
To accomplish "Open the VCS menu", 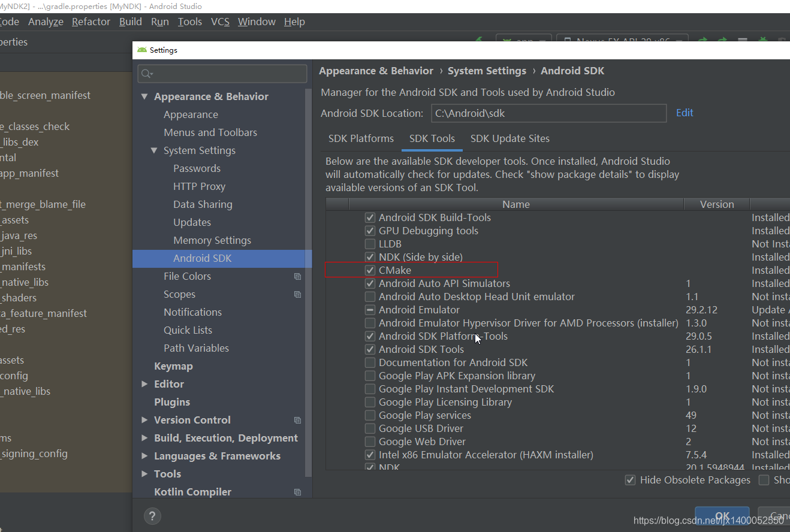I will tap(220, 22).
